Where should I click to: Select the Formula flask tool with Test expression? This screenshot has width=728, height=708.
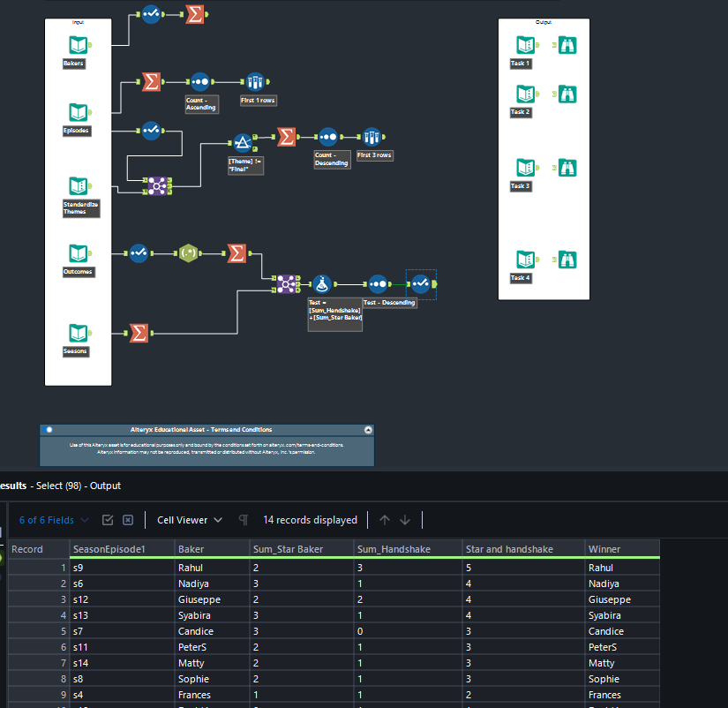[x=322, y=284]
